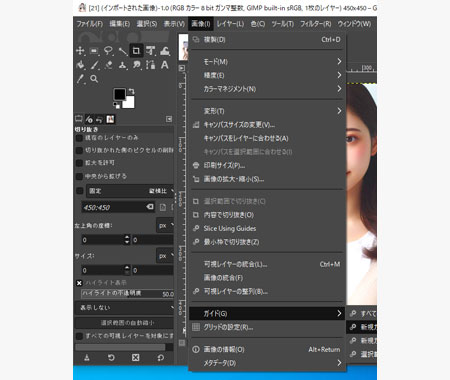The height and width of the screenshot is (380, 450).
Task: Select the Text tool
Action: [165, 65]
